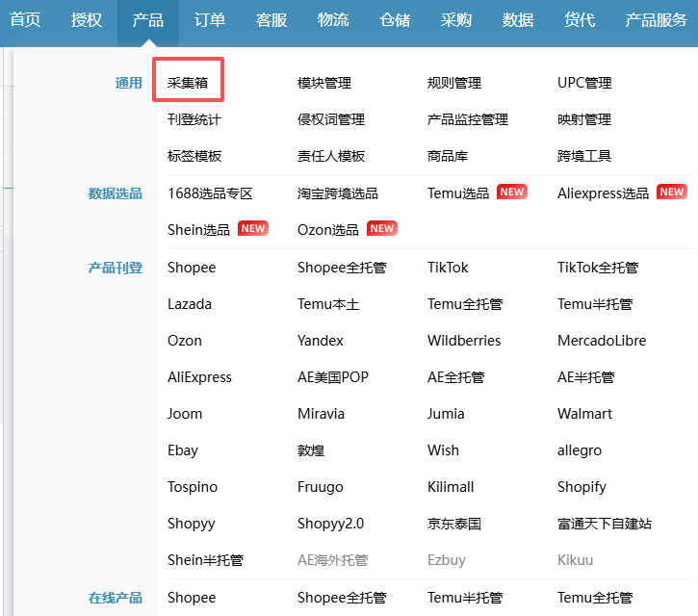Screen dimensions: 698x616
Task: Open MercadoLibre listing page
Action: (602, 340)
